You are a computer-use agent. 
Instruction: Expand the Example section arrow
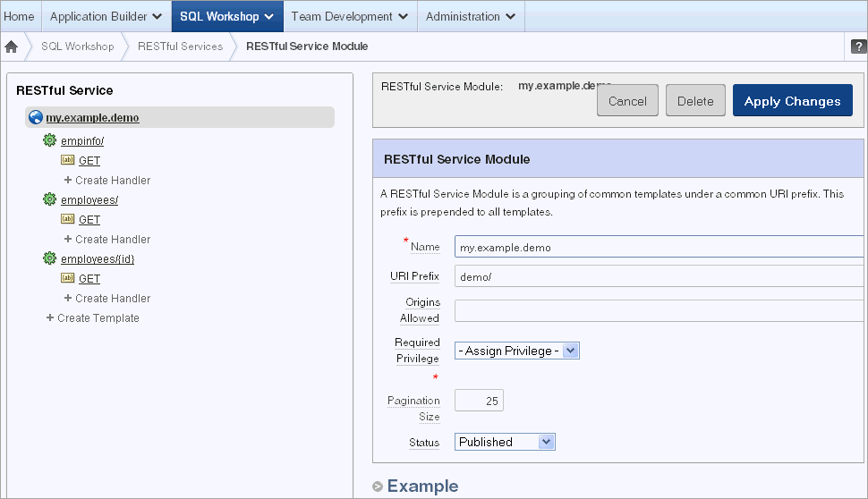(378, 486)
